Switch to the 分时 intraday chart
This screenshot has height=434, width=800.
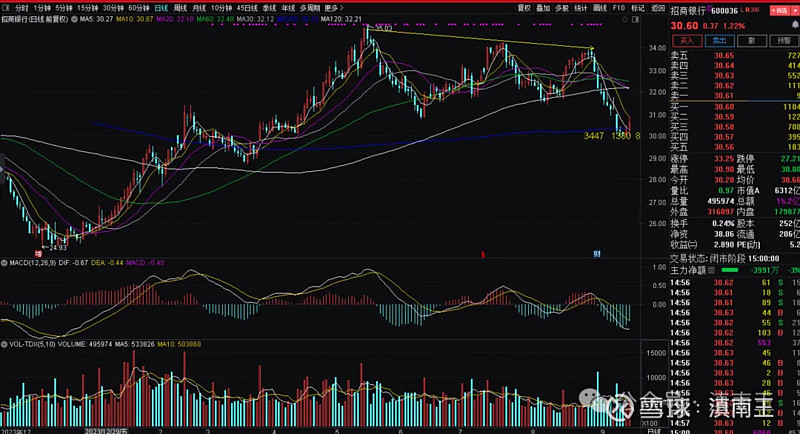click(x=22, y=8)
